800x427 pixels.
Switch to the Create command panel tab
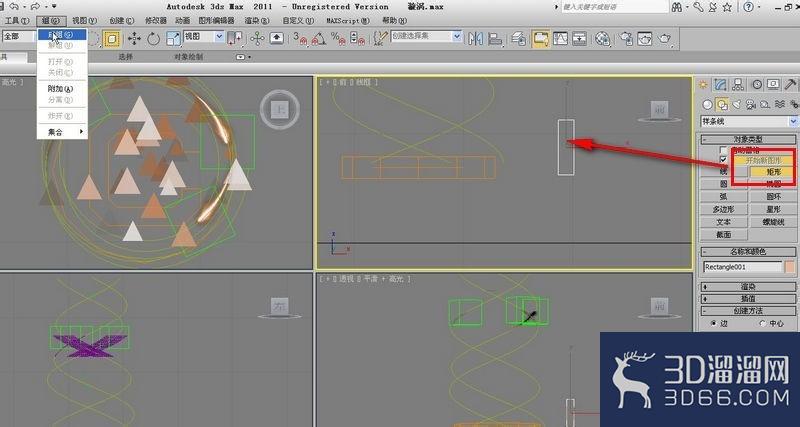(x=703, y=84)
